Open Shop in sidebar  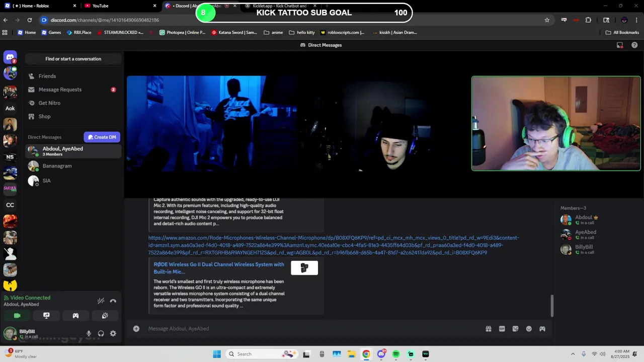(73, 117)
